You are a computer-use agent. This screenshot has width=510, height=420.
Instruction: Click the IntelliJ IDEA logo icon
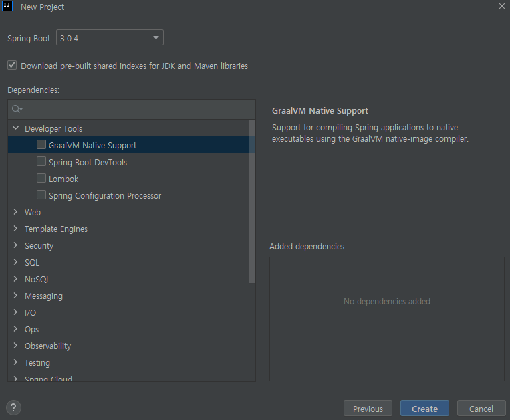(x=7, y=6)
